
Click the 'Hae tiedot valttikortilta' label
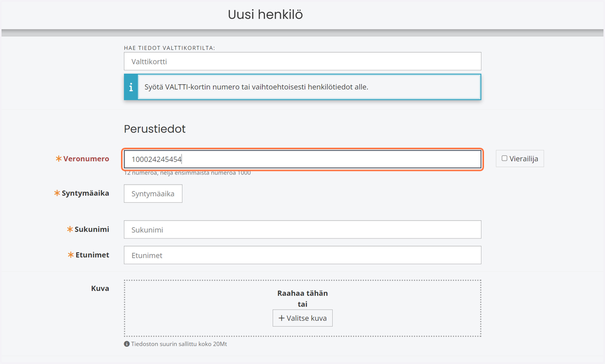(169, 48)
